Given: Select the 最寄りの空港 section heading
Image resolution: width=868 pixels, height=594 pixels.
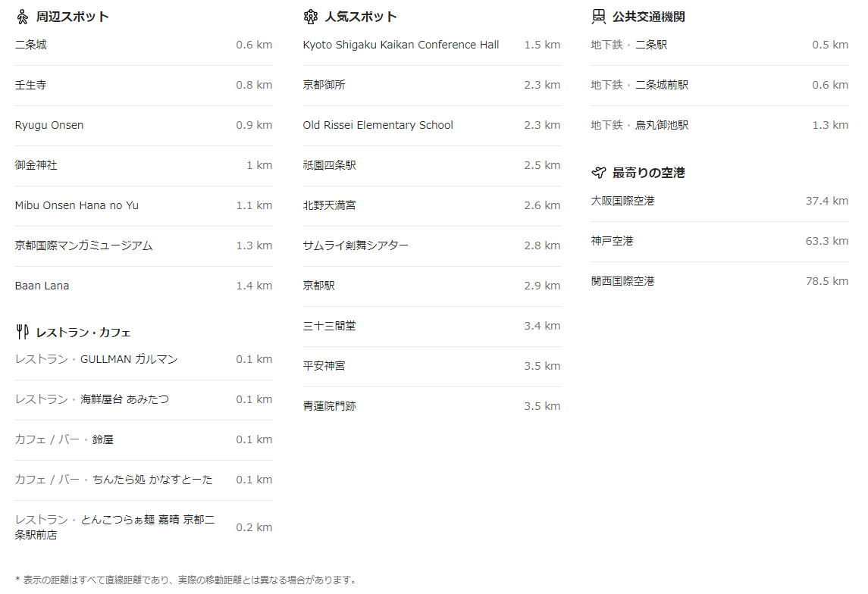Looking at the screenshot, I should pyautogui.click(x=649, y=173).
